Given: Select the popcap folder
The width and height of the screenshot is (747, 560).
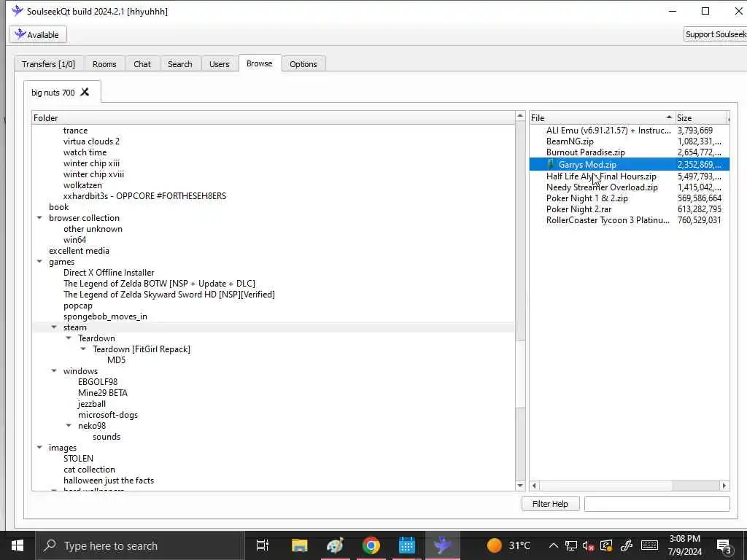Looking at the screenshot, I should tap(77, 306).
